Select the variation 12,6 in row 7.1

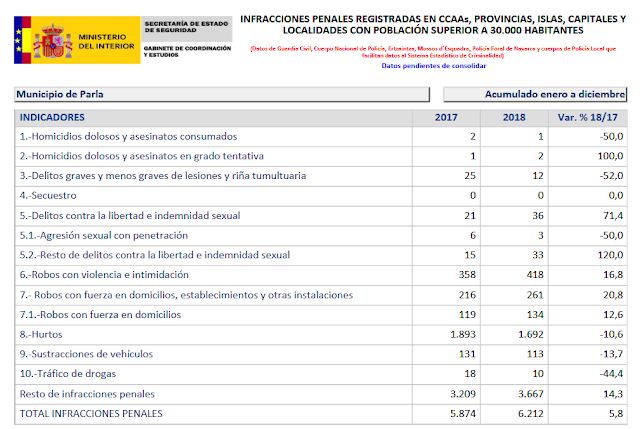point(613,315)
